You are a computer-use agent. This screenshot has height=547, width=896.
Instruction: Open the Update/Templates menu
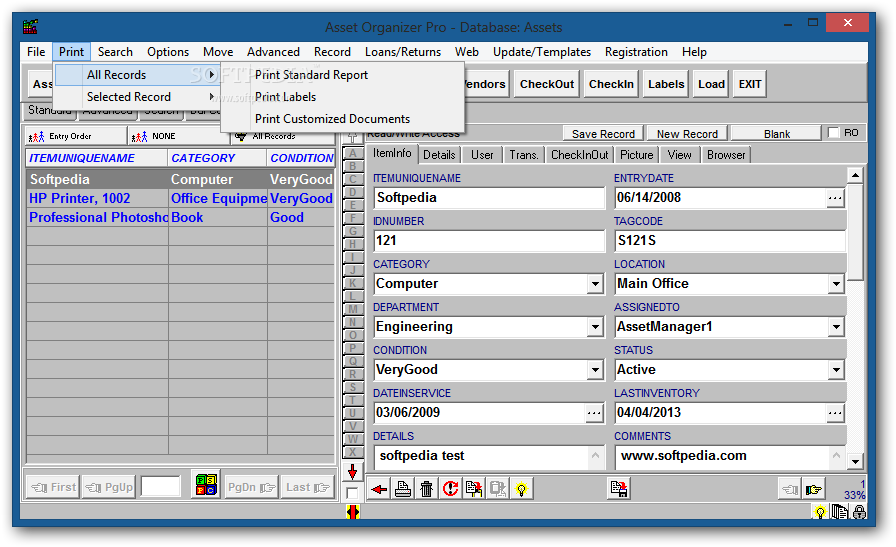tap(542, 52)
